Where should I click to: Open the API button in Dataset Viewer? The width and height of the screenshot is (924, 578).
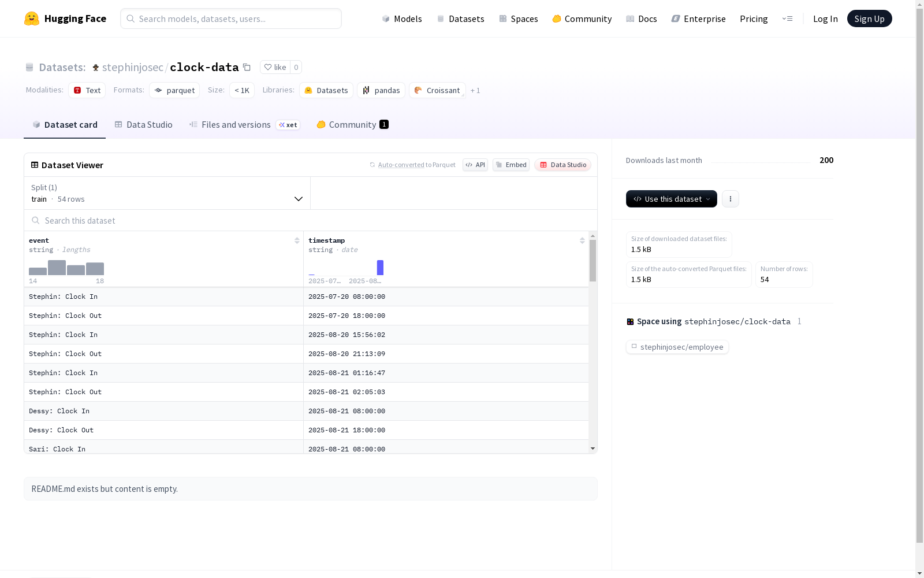pyautogui.click(x=475, y=165)
